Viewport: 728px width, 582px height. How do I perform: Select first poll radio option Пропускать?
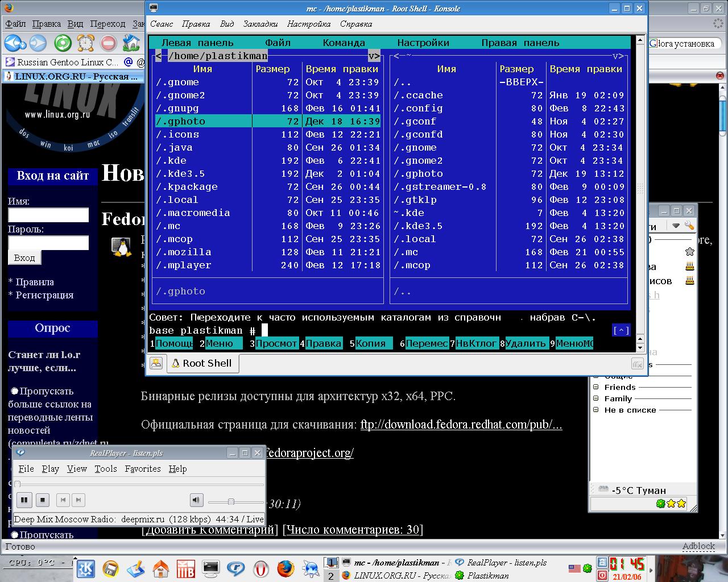[x=15, y=391]
